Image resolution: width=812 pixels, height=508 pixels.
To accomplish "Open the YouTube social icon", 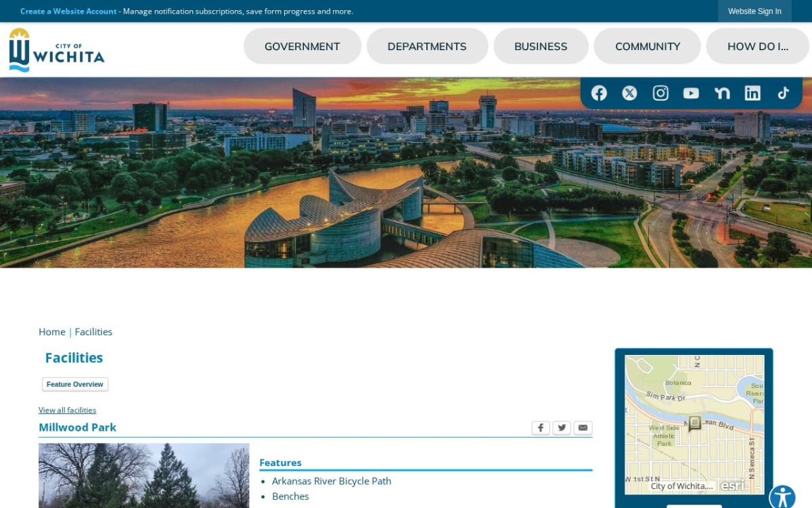I will click(691, 93).
